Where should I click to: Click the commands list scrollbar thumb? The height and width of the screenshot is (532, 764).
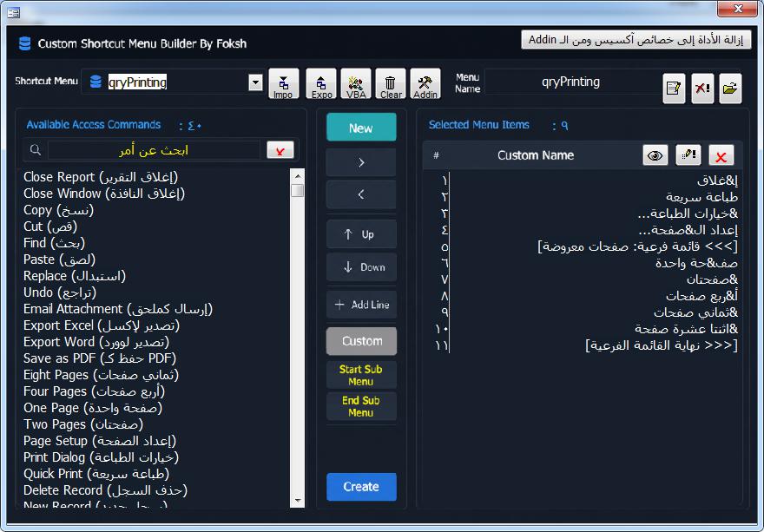coord(297,190)
